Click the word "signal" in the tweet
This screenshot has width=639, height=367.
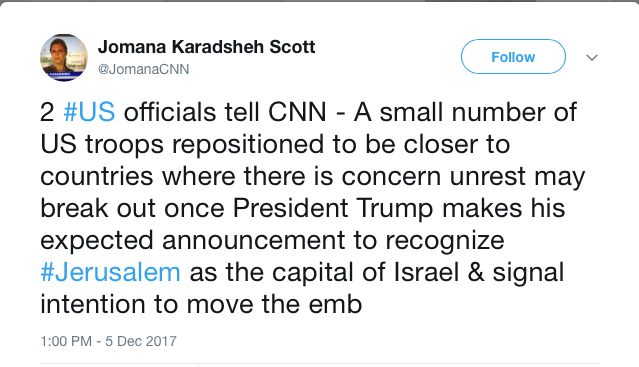pyautogui.click(x=528, y=273)
